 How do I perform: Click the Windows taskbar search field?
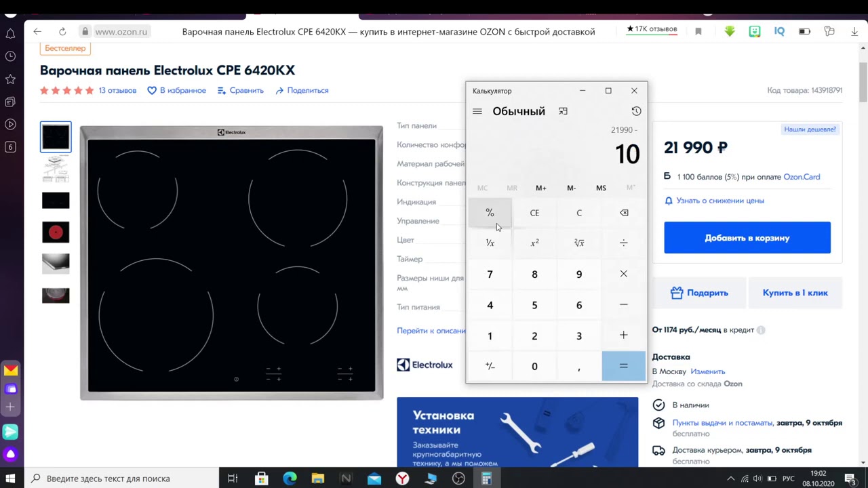click(x=121, y=479)
